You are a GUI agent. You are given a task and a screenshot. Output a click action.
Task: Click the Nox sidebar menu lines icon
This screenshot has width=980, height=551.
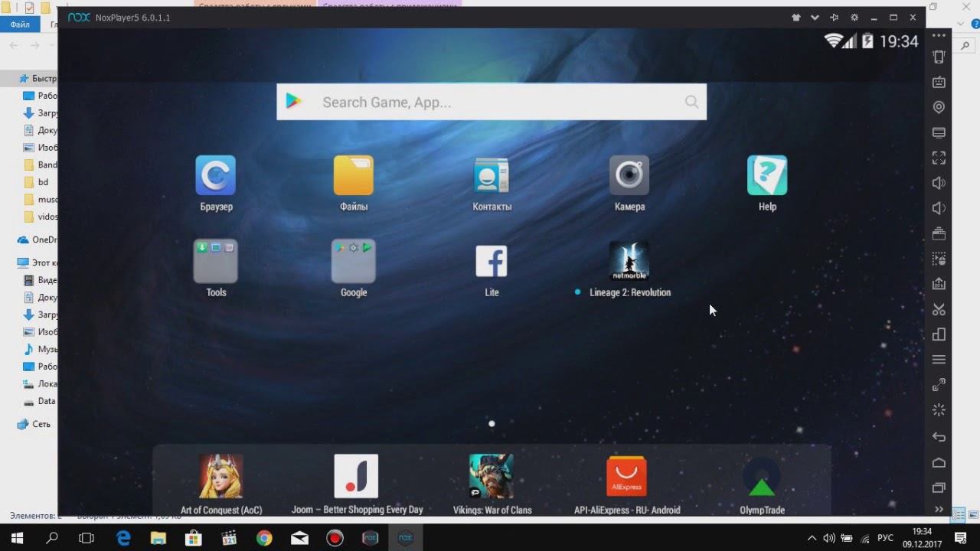pyautogui.click(x=939, y=360)
